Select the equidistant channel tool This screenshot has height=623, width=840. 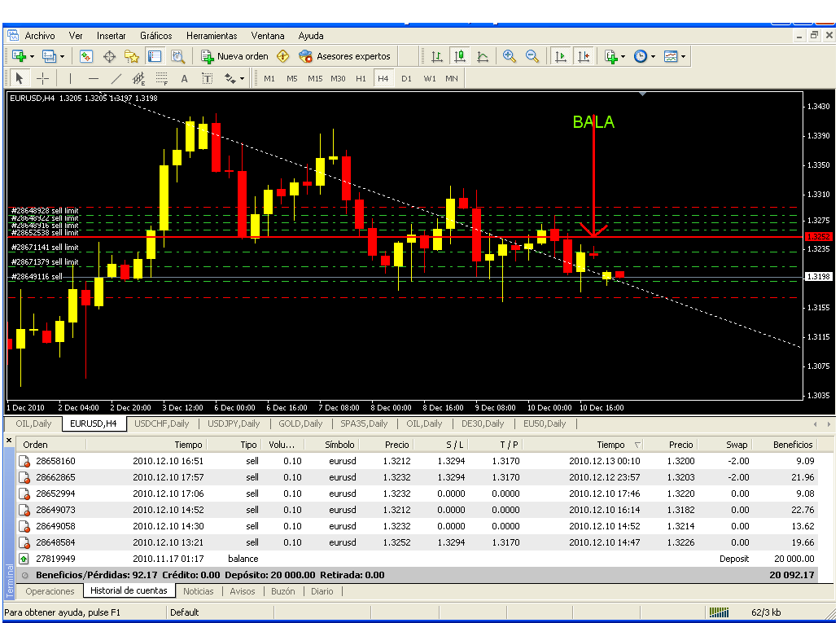[x=138, y=79]
